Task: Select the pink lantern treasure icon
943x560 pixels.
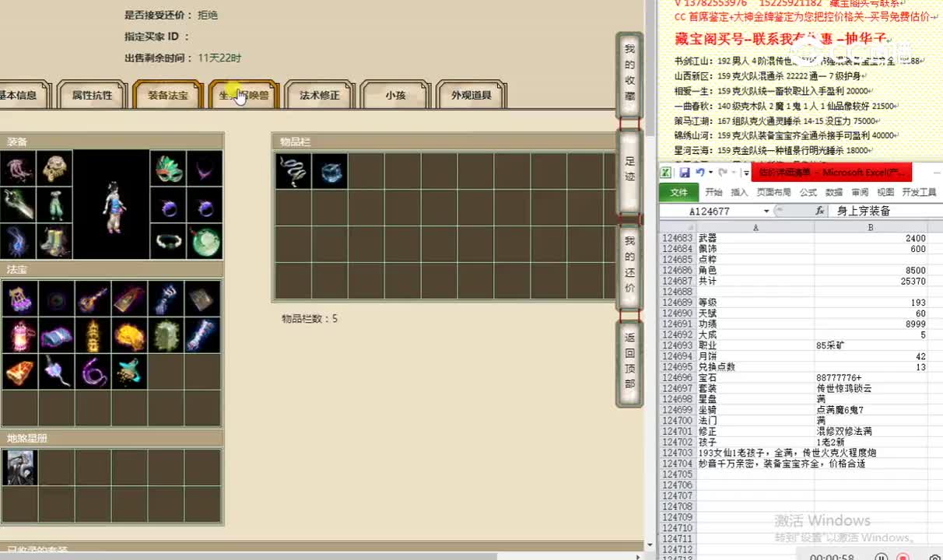Action: pos(19,335)
